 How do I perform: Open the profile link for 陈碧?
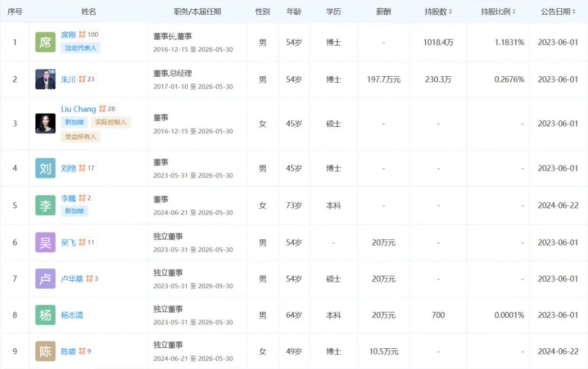[68, 352]
